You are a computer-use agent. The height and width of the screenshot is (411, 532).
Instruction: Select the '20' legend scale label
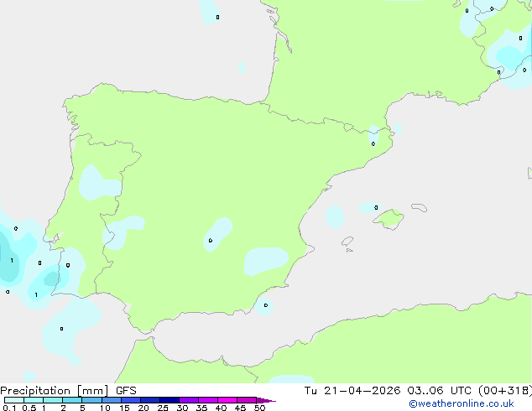pyautogui.click(x=143, y=408)
